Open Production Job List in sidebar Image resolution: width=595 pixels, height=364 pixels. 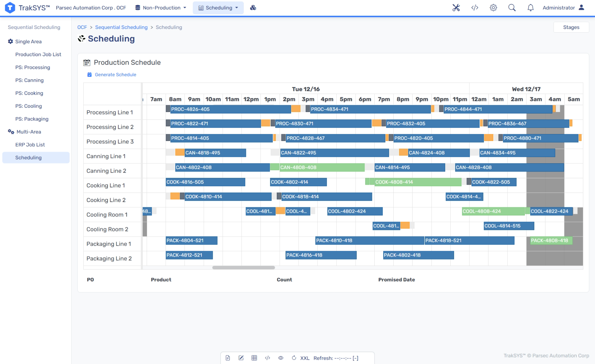pos(38,54)
